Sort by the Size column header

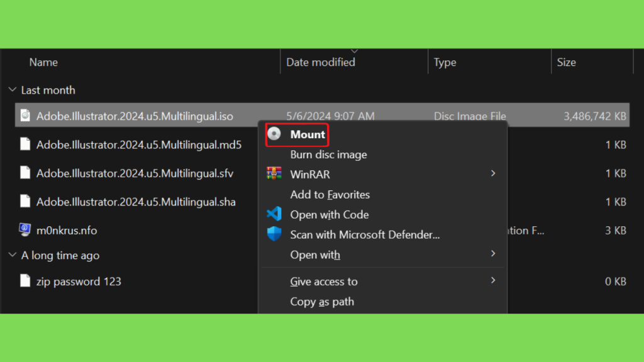[x=566, y=62]
